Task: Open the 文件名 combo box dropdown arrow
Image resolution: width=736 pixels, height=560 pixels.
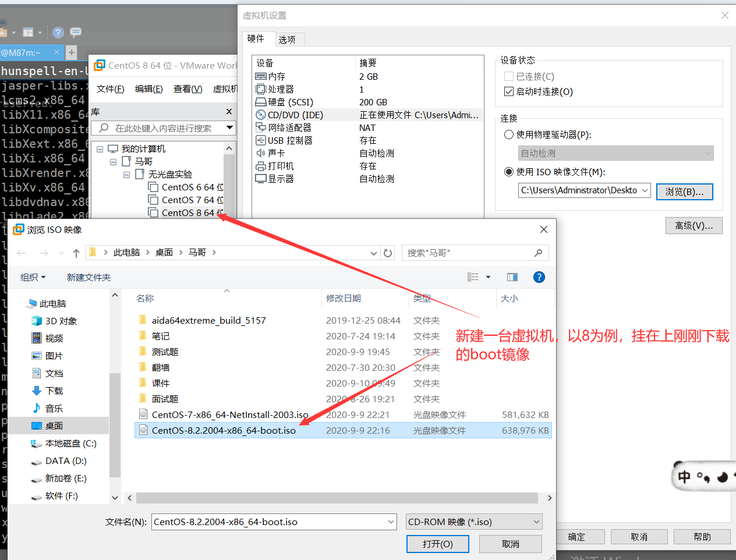Action: 391,522
